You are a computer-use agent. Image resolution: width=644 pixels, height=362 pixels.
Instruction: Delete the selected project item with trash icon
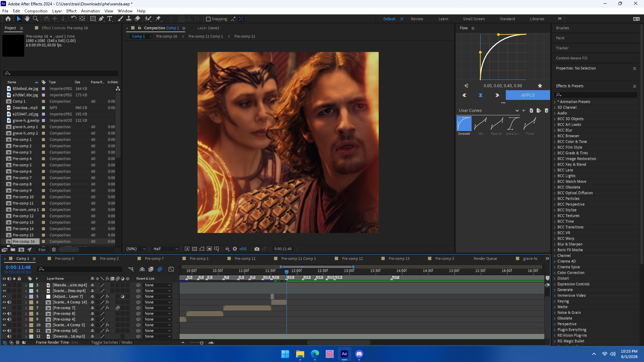click(x=54, y=249)
